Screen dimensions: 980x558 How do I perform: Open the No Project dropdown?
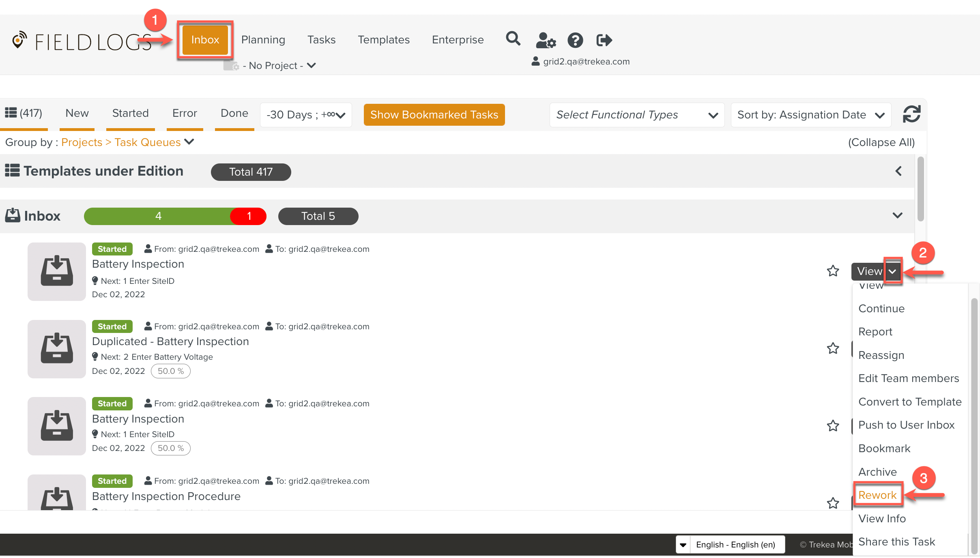(x=280, y=66)
